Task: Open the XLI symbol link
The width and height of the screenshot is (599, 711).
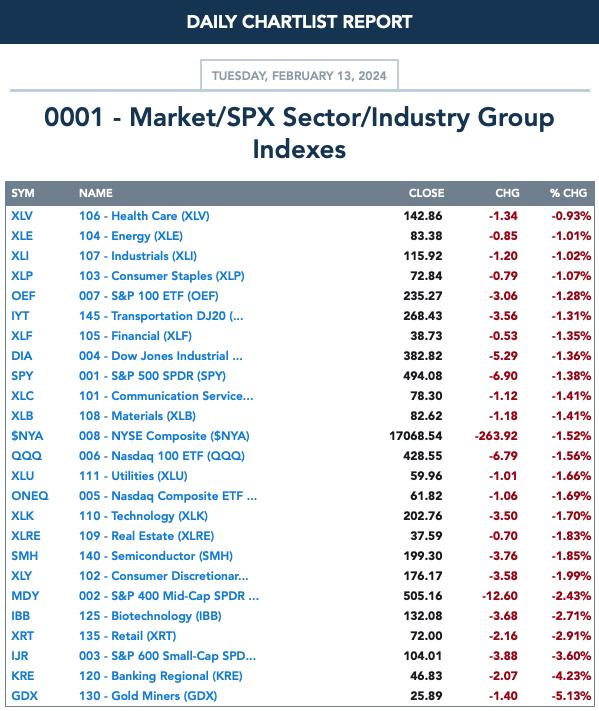Action: click(x=20, y=256)
